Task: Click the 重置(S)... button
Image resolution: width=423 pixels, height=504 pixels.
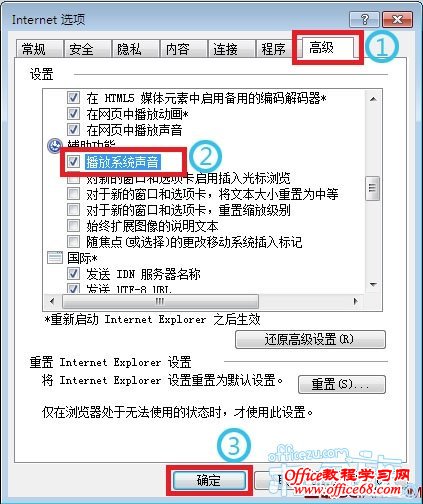Action: tap(342, 384)
